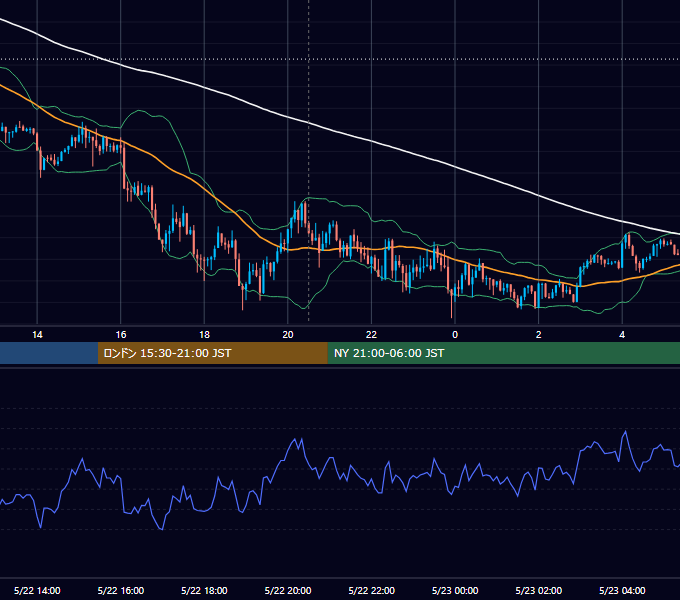Click the hour label 2 on the price chart axis
The image size is (680, 600).
point(539,335)
